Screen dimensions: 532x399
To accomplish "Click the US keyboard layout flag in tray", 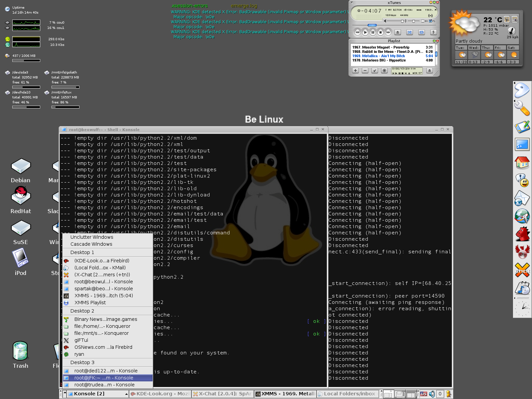I will pos(424,394).
